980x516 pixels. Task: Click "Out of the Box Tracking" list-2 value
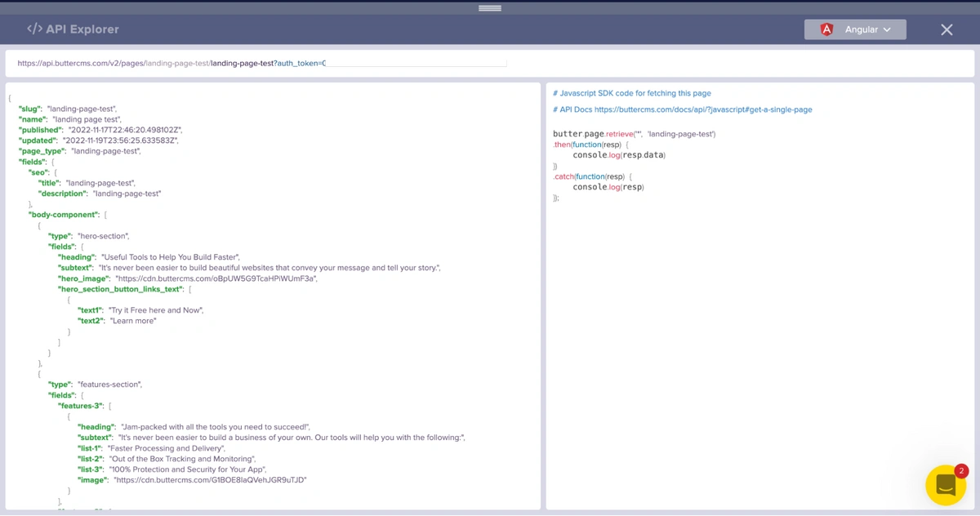pos(183,459)
